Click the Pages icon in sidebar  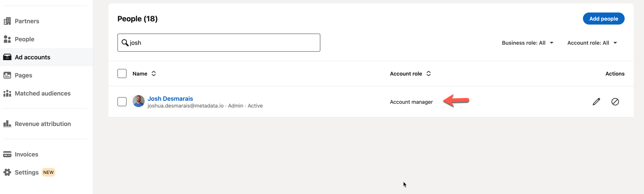click(x=7, y=75)
